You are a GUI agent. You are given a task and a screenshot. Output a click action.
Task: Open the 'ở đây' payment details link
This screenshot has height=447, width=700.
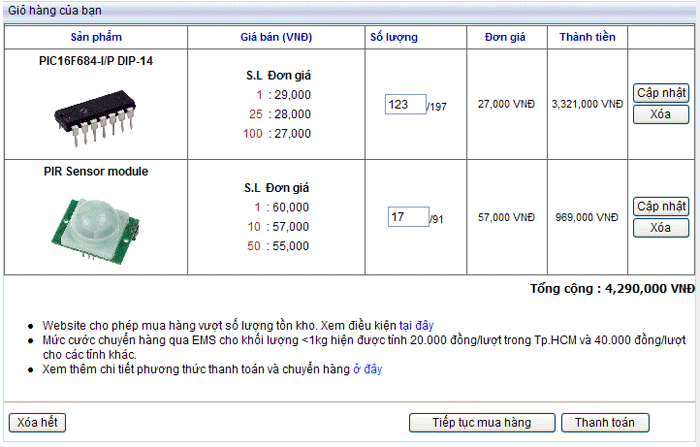(x=367, y=369)
